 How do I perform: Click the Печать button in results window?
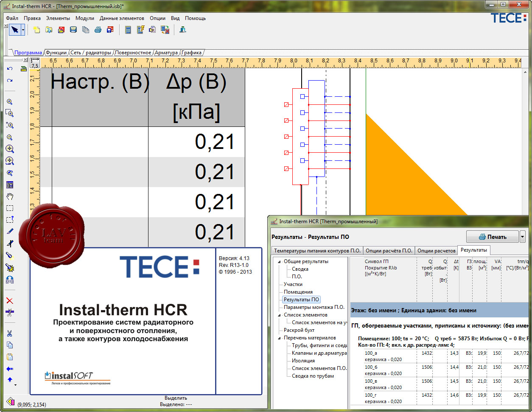(x=492, y=237)
